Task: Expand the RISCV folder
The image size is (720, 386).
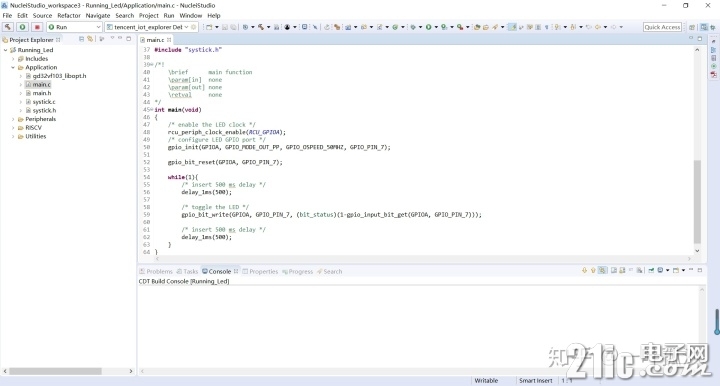Action: click(x=13, y=128)
